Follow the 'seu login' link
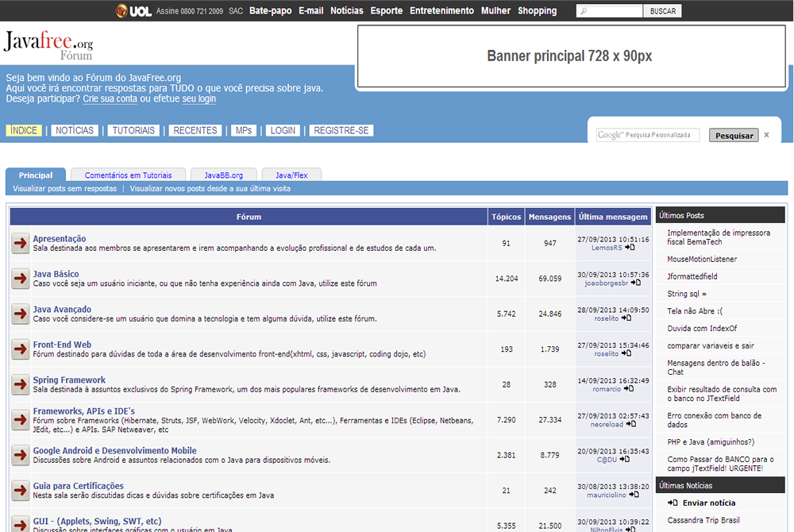794x532 pixels. pyautogui.click(x=199, y=98)
